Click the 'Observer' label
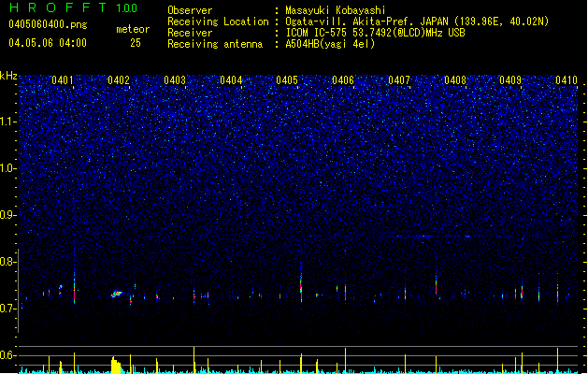588x374 pixels. [x=190, y=10]
